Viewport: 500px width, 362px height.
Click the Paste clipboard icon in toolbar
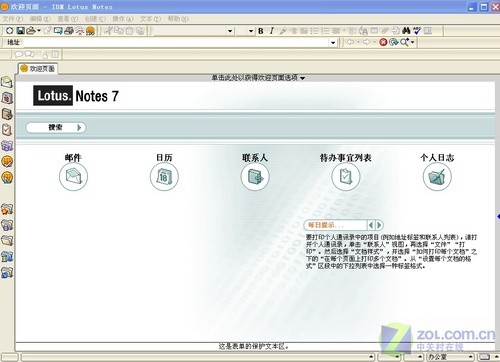click(x=130, y=31)
